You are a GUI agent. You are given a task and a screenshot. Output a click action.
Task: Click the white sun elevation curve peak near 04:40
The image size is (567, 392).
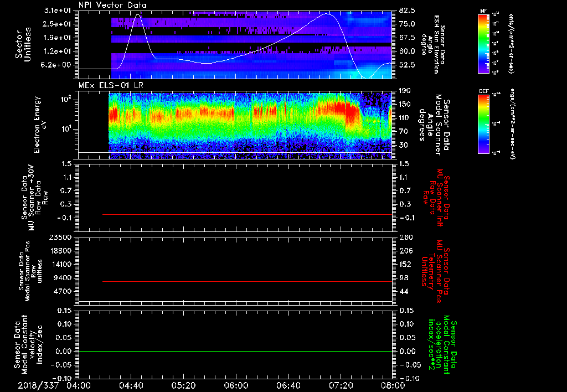(138, 15)
